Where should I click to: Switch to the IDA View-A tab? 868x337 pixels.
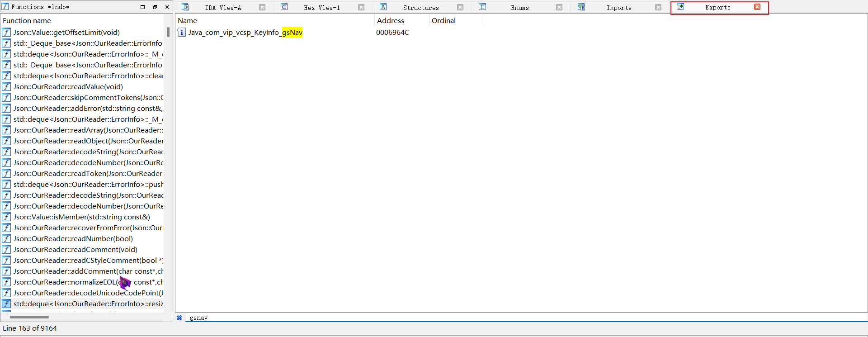[223, 8]
